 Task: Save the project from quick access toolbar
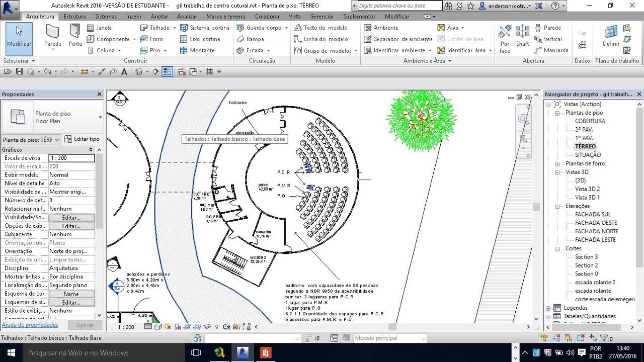pos(19,72)
